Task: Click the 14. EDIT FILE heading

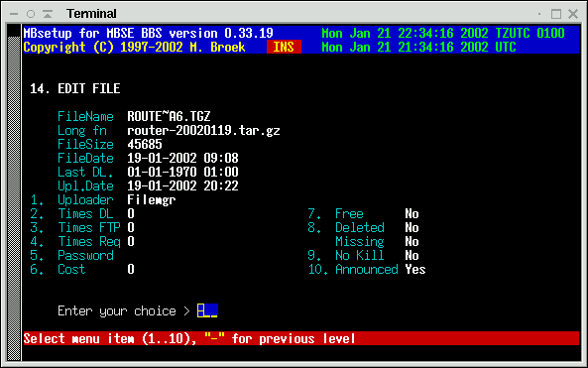Action: (x=75, y=89)
